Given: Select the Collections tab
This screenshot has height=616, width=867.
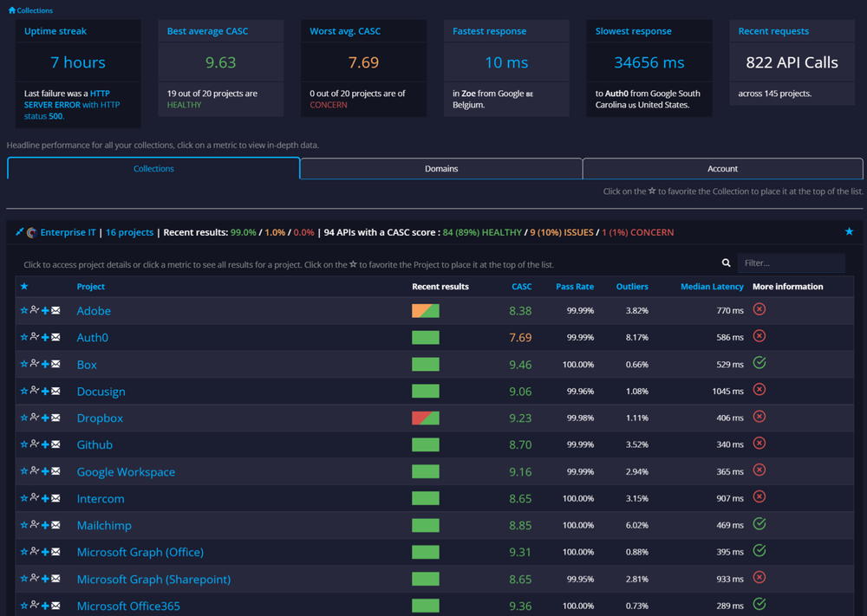Looking at the screenshot, I should [153, 168].
